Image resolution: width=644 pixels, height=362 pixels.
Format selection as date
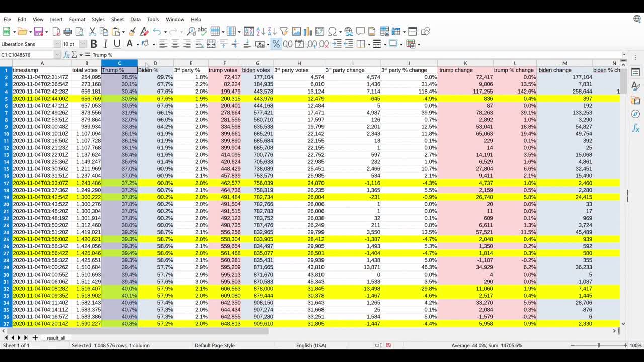[299, 44]
